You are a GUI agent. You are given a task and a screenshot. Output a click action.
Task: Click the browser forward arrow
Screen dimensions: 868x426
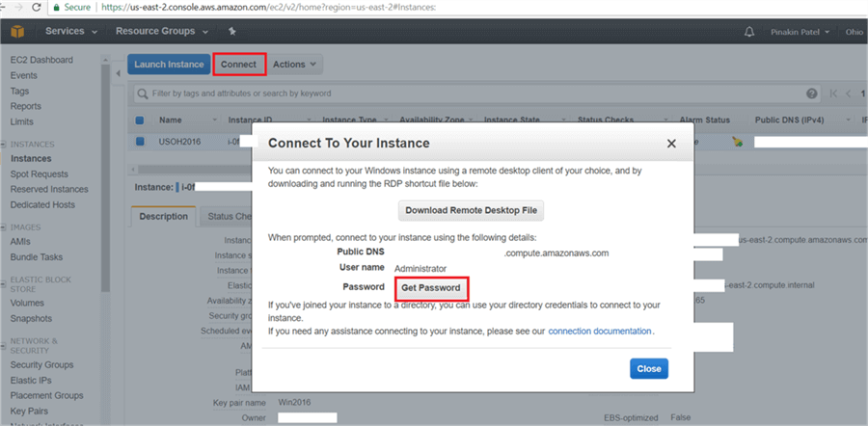click(x=17, y=7)
